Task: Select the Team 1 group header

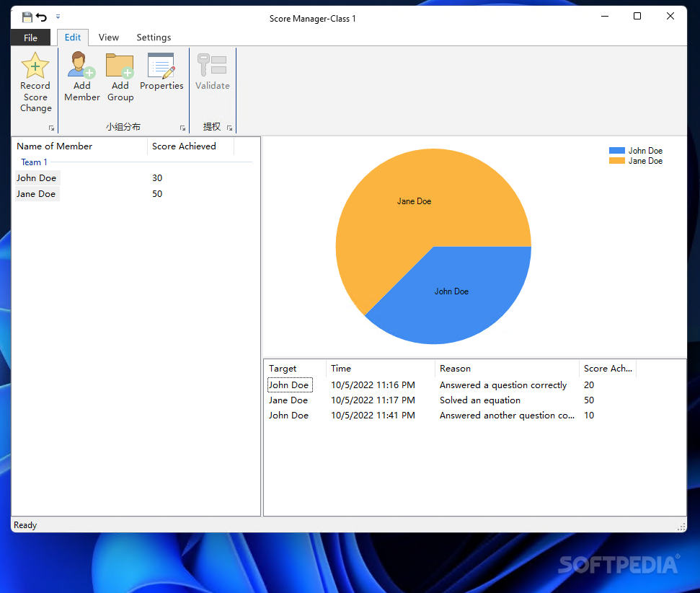Action: pyautogui.click(x=34, y=162)
